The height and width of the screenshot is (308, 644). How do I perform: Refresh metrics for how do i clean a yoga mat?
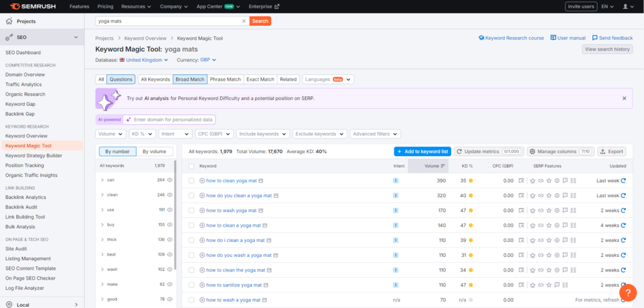point(623,240)
